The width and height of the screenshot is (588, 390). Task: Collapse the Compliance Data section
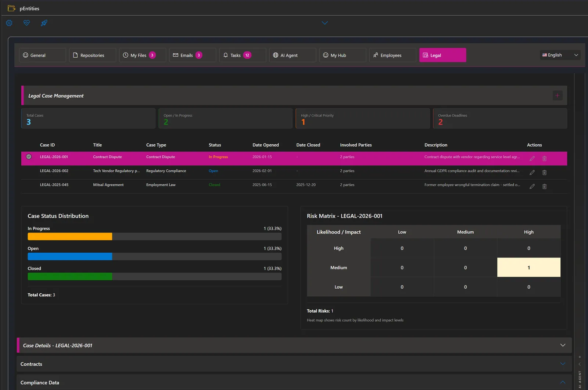(x=563, y=382)
